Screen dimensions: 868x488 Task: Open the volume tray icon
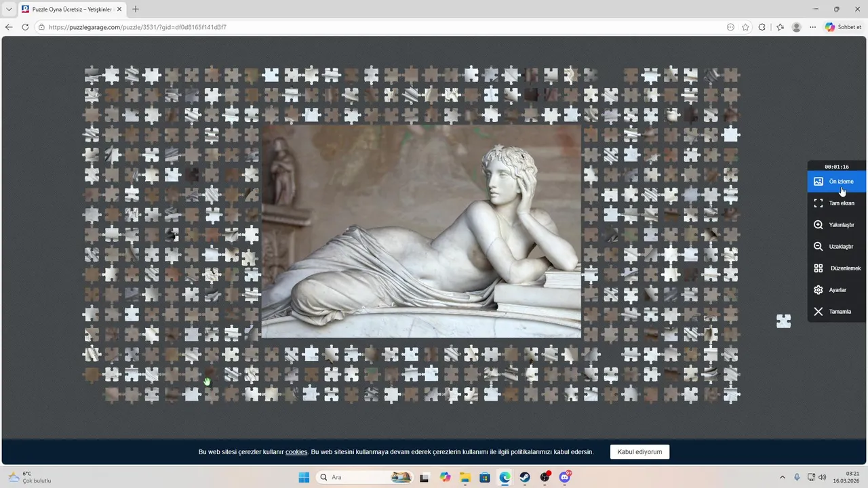(x=823, y=477)
